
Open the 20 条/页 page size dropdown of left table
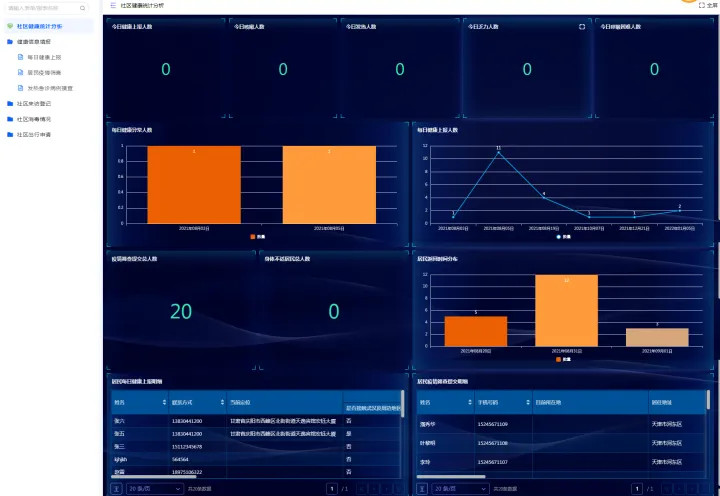coord(154,489)
